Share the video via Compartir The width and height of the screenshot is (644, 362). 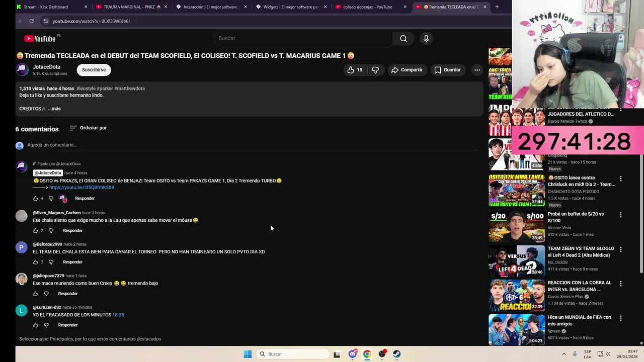pos(407,70)
